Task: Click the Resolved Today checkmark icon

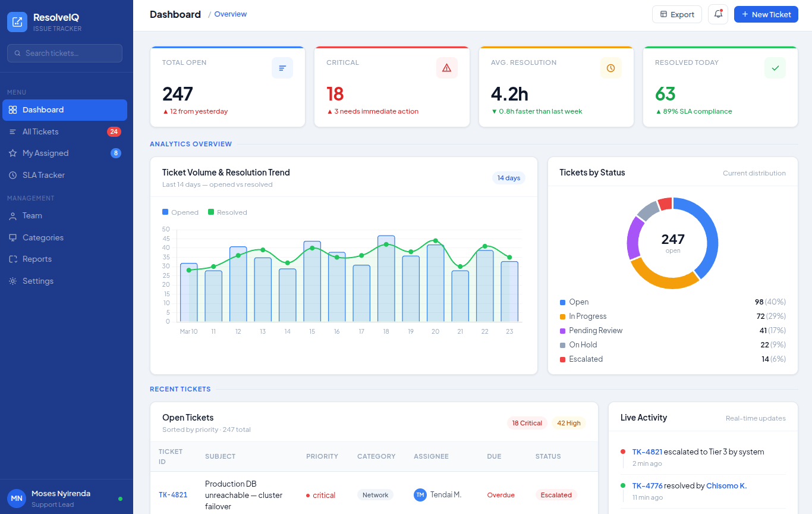Action: point(775,68)
